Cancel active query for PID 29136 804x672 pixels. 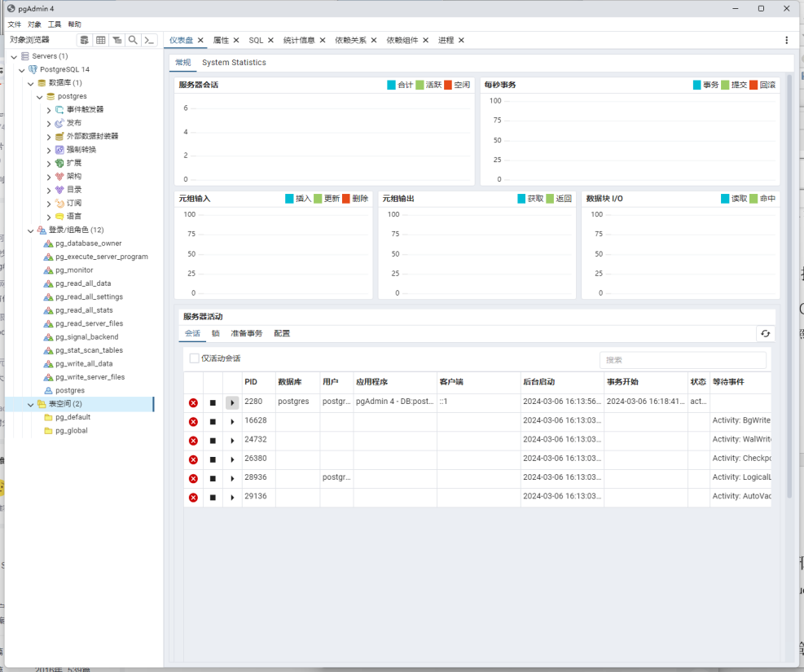pos(213,498)
